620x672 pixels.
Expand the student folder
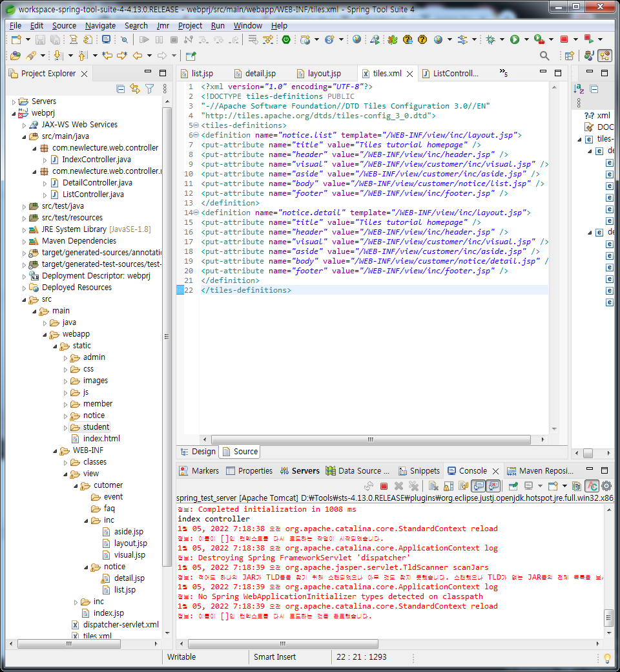click(x=65, y=428)
